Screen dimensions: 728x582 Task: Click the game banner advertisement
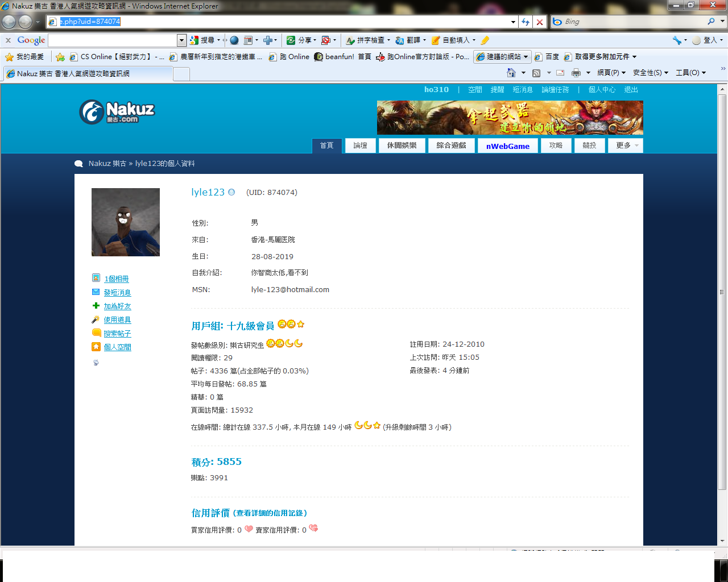tap(510, 118)
